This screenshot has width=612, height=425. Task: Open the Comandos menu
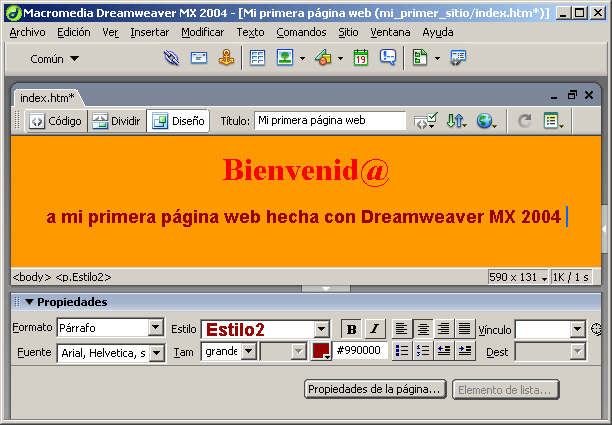point(301,32)
